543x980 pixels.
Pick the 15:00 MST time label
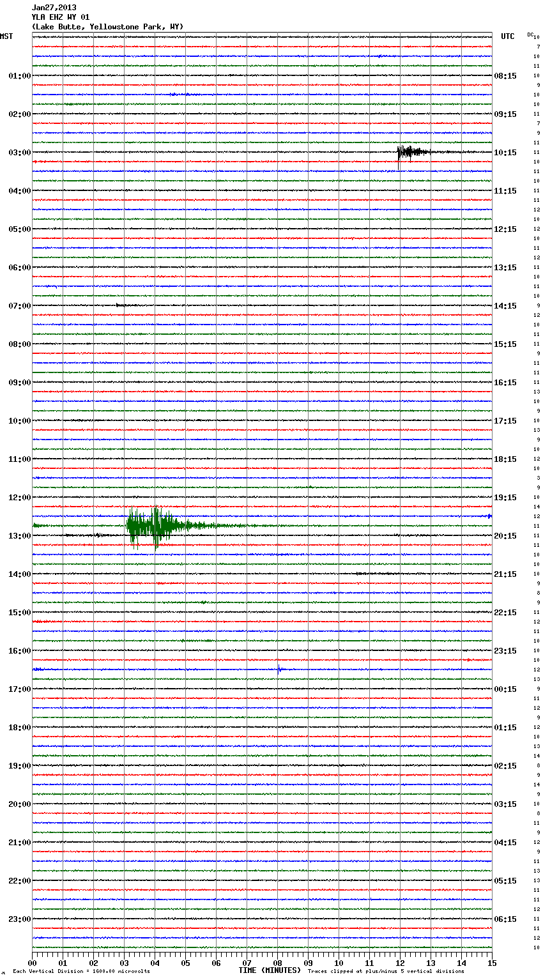[20, 613]
